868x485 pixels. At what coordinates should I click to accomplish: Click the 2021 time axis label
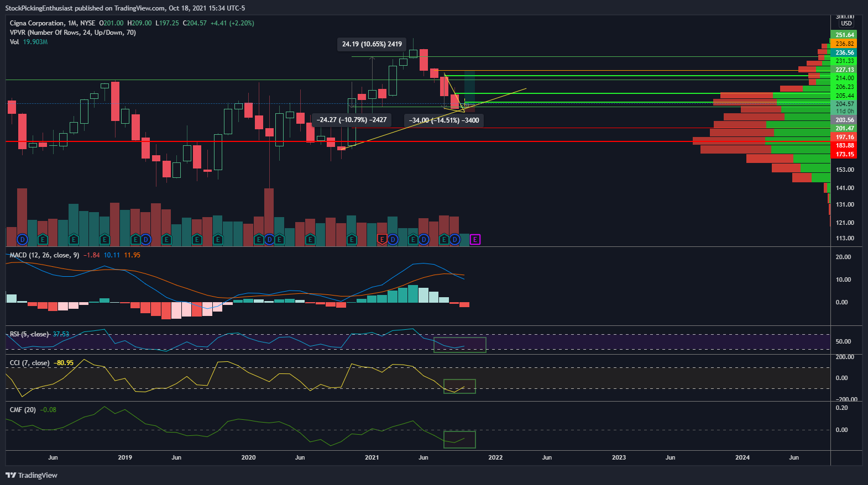coord(372,457)
